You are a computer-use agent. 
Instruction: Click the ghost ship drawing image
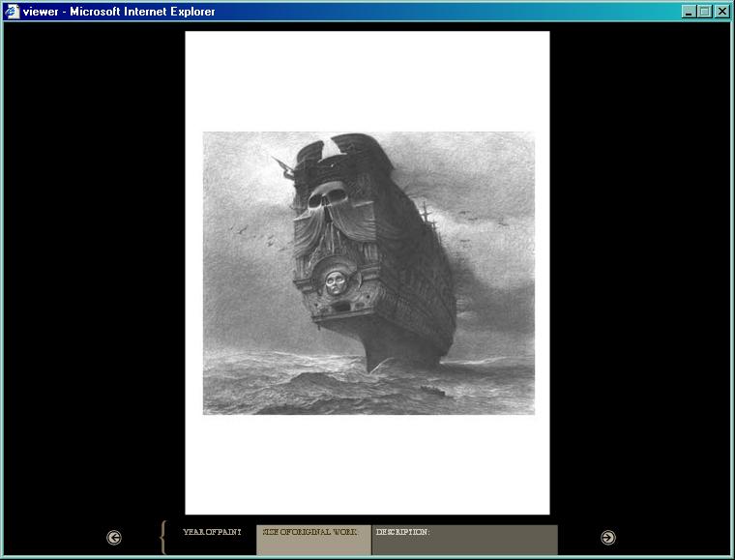coord(368,273)
